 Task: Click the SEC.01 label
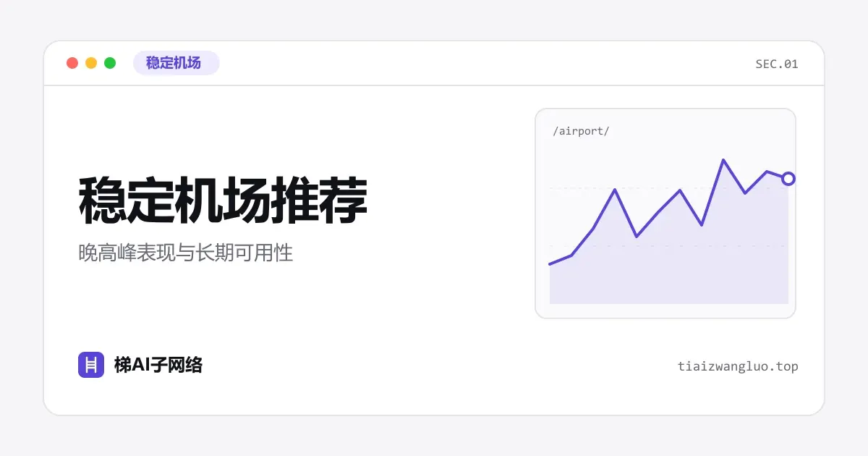pyautogui.click(x=777, y=64)
